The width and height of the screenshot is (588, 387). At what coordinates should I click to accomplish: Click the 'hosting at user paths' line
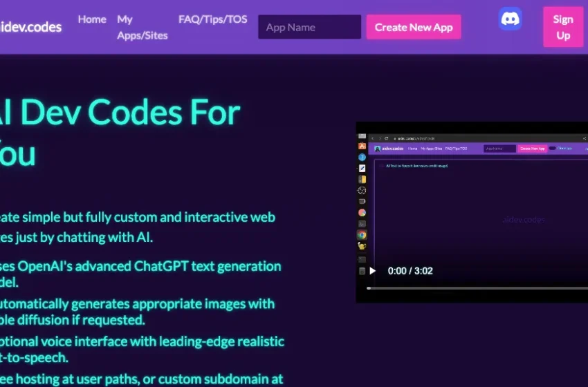[141, 379]
